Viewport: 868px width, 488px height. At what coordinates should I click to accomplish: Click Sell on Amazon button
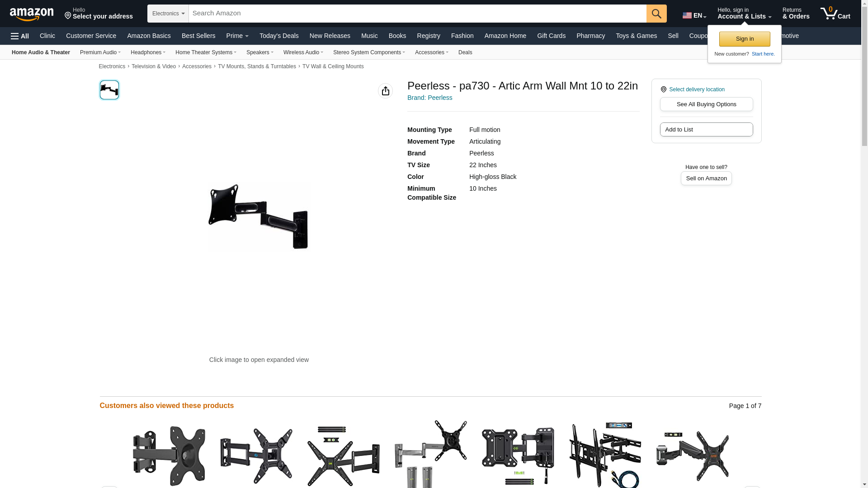click(706, 178)
